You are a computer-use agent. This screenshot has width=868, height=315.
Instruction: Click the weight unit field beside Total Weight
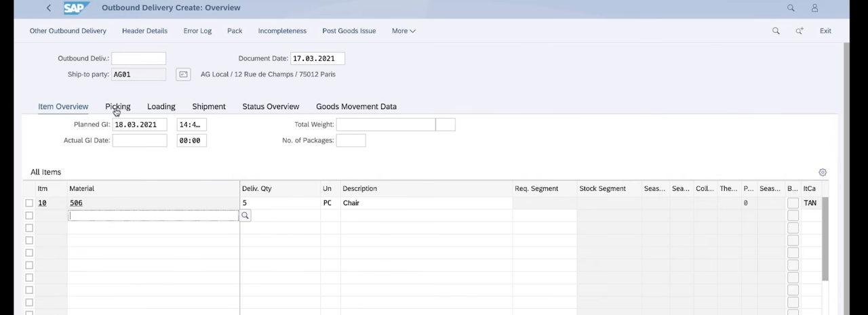pyautogui.click(x=445, y=125)
